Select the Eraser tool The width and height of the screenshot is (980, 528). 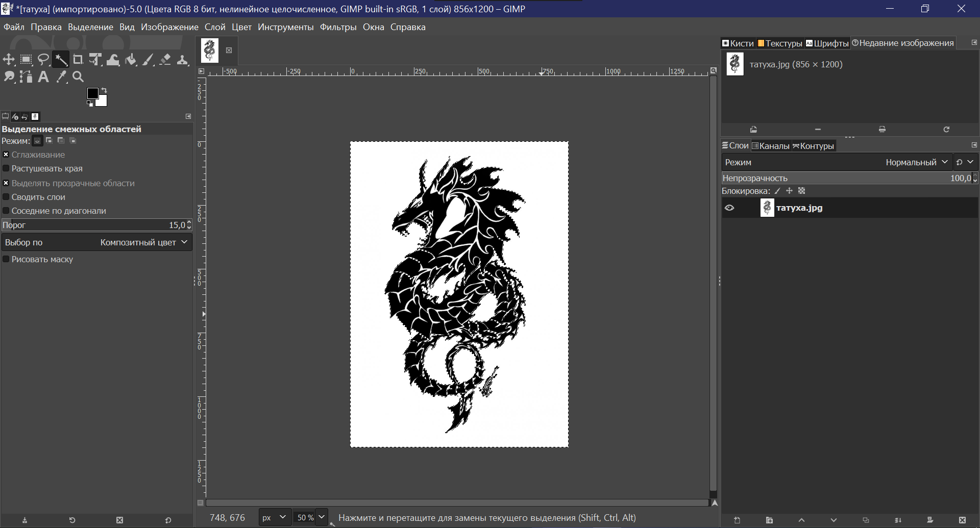point(165,60)
